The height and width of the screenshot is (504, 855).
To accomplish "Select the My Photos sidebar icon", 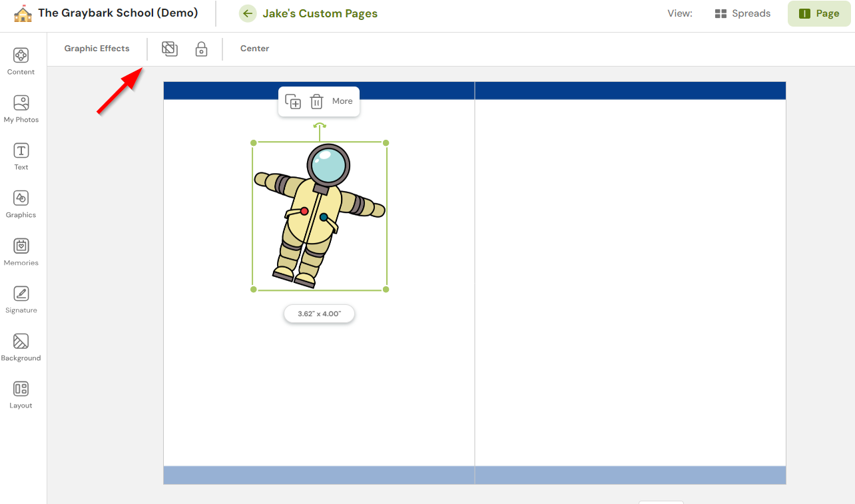I will 21,108.
